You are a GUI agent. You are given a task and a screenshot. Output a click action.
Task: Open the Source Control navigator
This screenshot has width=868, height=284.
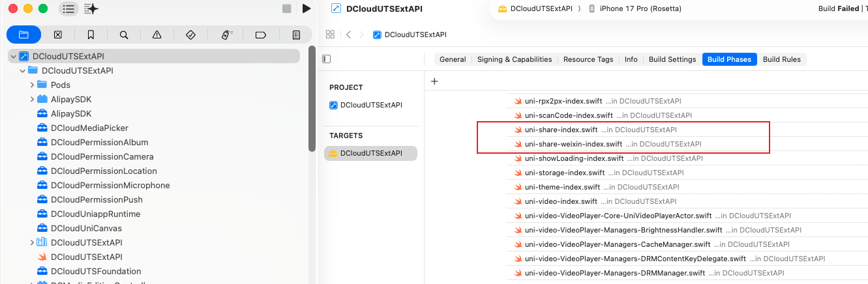pos(57,35)
